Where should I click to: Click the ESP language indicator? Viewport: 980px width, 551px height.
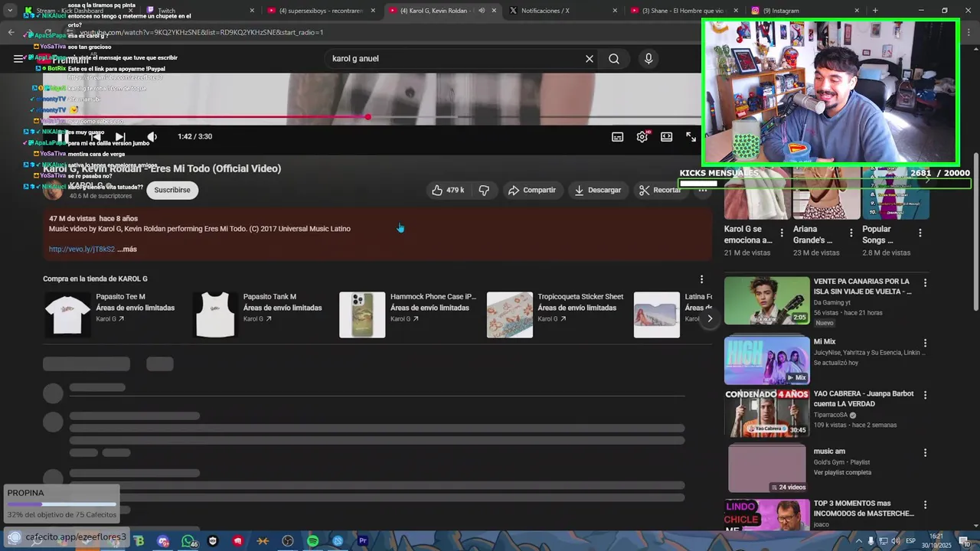point(910,541)
